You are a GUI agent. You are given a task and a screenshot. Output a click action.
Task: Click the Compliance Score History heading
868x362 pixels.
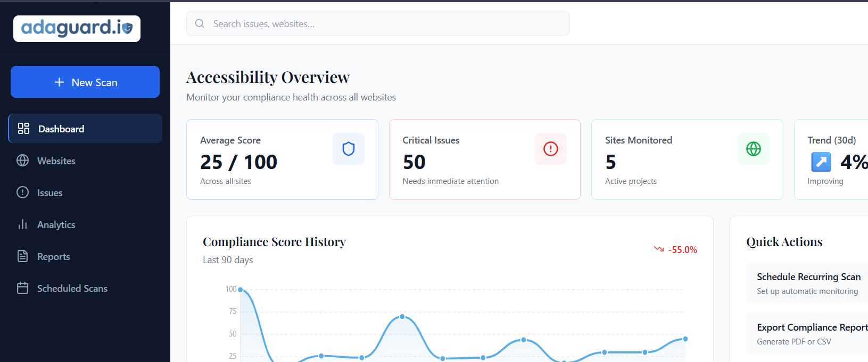274,242
